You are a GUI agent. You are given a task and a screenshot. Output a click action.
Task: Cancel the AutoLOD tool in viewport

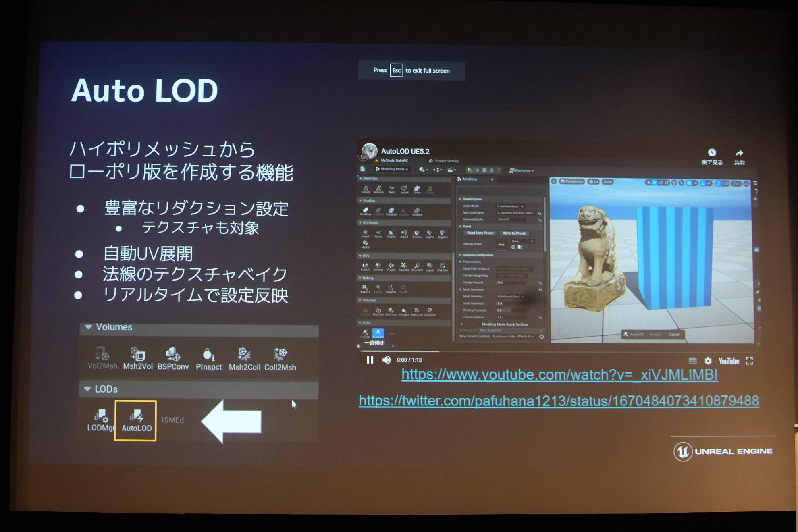(x=674, y=335)
